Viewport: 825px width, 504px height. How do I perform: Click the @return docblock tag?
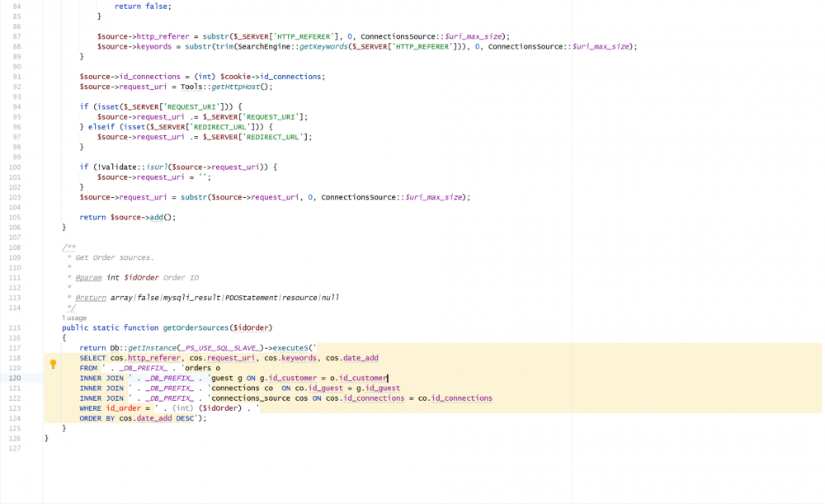click(91, 298)
